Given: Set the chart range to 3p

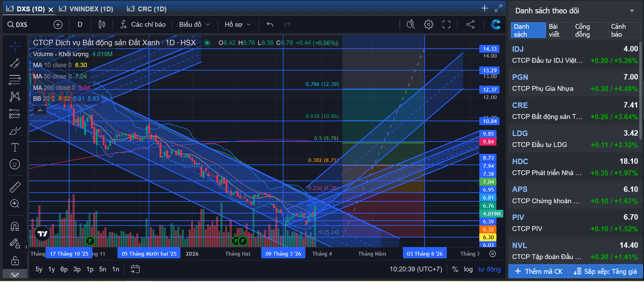Looking at the screenshot, I should (x=77, y=269).
